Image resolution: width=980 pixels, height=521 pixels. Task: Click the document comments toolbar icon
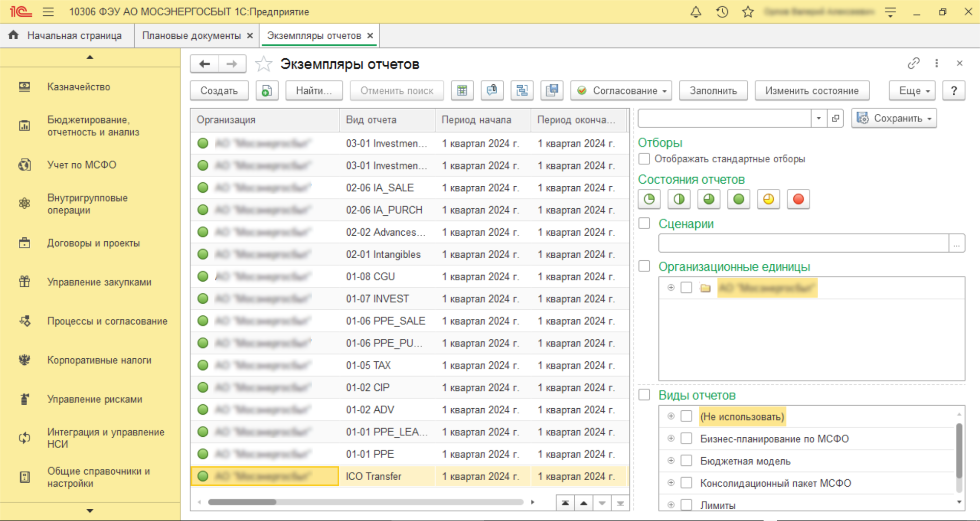pyautogui.click(x=492, y=91)
